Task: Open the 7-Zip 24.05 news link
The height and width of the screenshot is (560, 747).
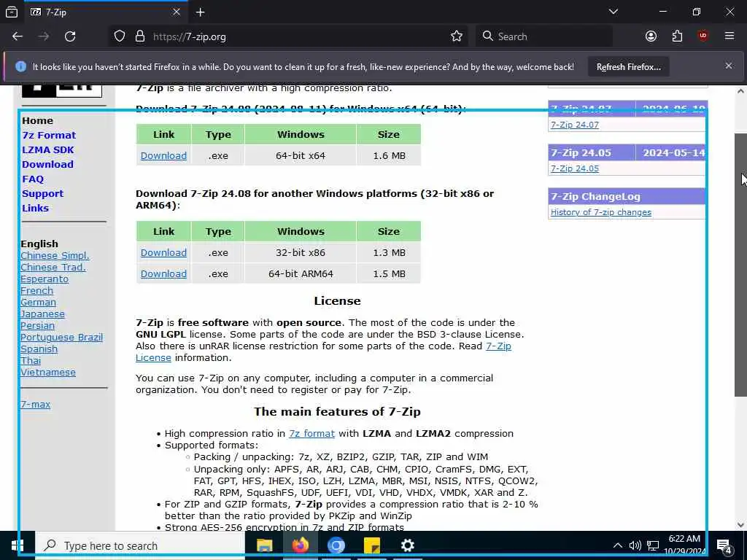Action: [575, 168]
